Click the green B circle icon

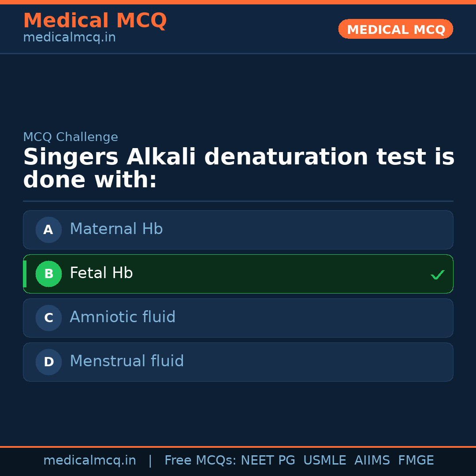pyautogui.click(x=48, y=274)
